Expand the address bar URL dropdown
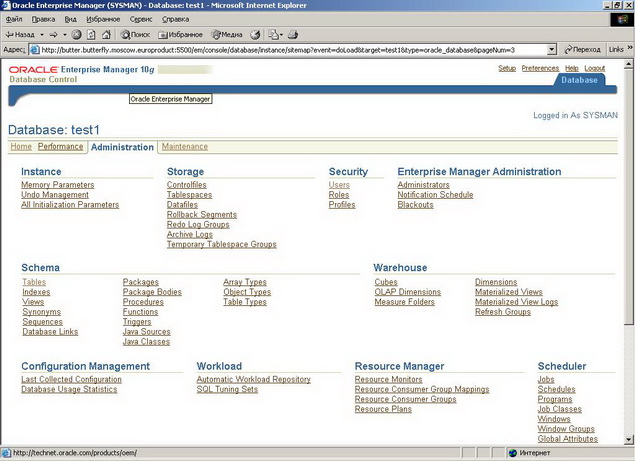The width and height of the screenshot is (635, 461). [x=552, y=50]
